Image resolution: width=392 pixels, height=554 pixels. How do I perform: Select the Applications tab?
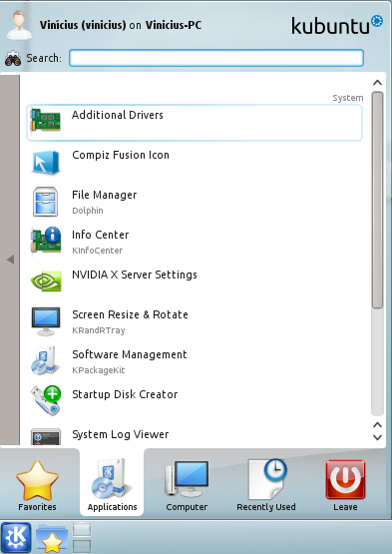pos(112,483)
